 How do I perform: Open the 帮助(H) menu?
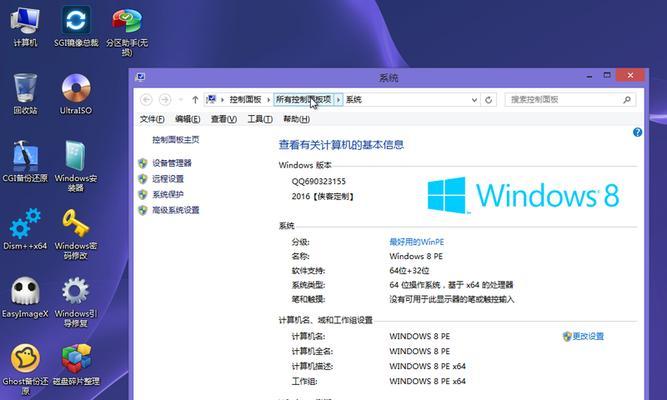(x=296, y=119)
